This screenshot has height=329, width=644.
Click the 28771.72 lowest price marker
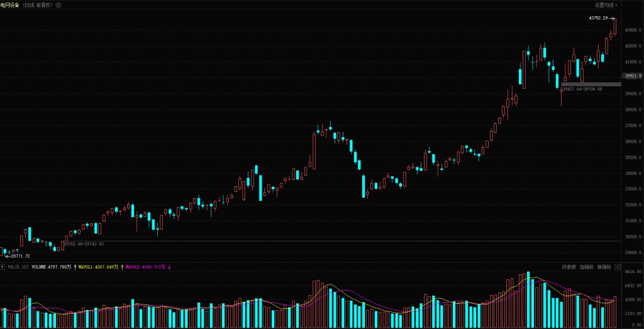point(19,256)
